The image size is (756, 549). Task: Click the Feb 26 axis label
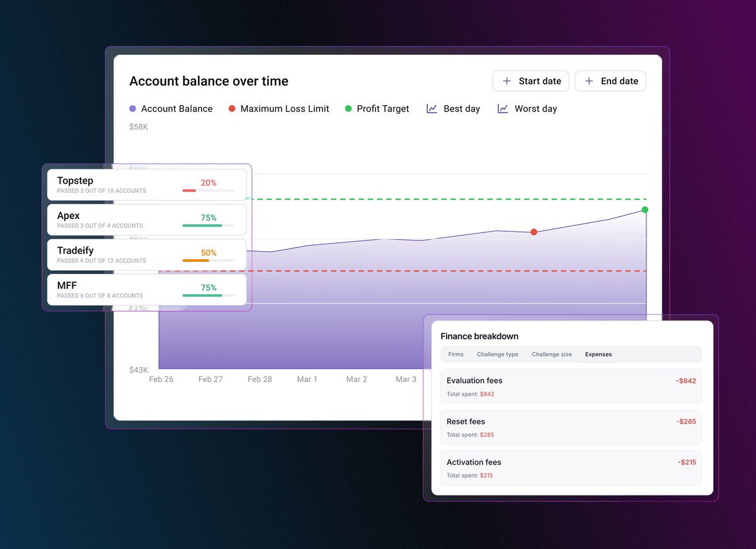[161, 379]
